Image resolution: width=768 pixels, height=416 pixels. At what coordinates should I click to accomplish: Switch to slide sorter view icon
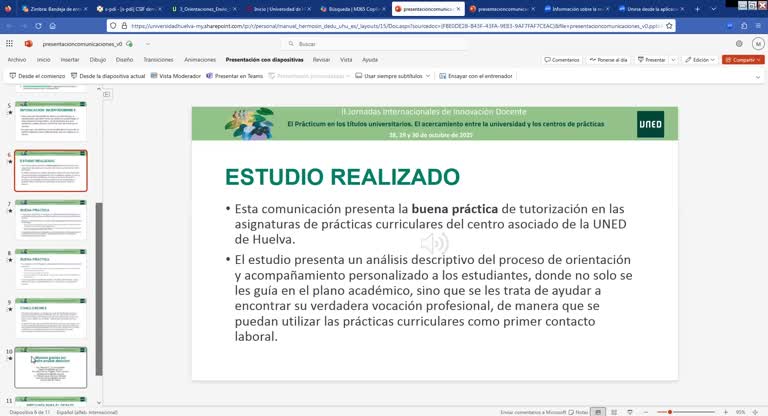[614, 412]
